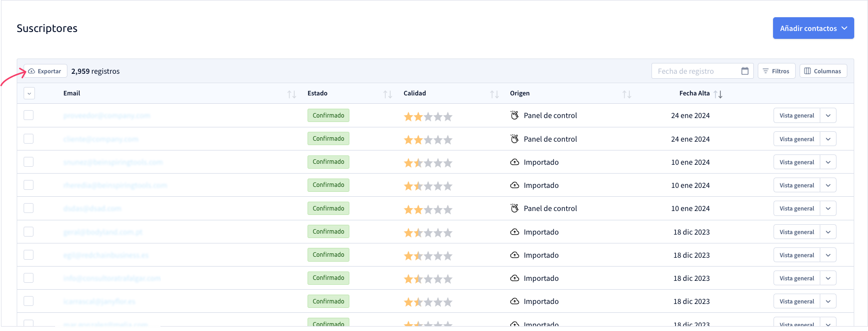Expand actions chevron on second 18 dic 2023 row

828,255
